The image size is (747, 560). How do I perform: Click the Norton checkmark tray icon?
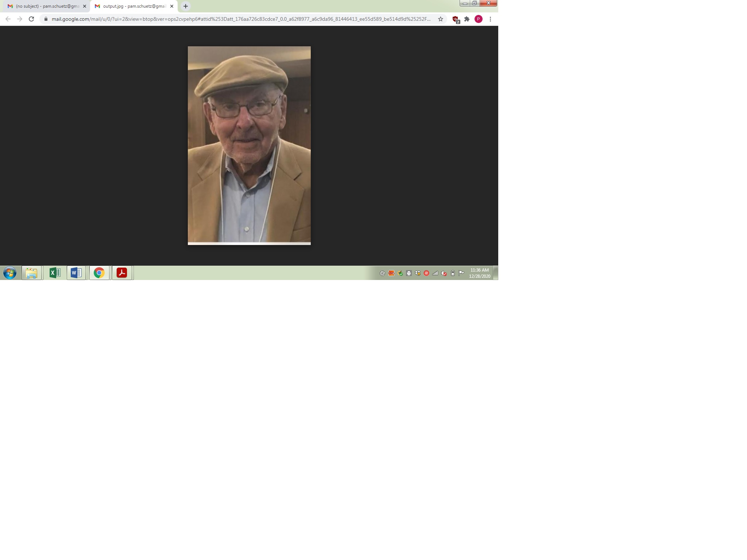tap(400, 273)
